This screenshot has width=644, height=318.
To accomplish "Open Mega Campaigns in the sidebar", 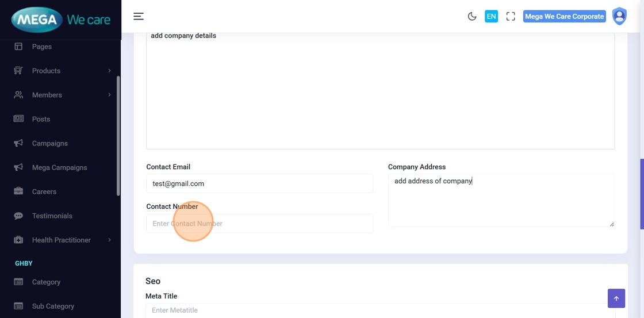I will click(x=59, y=167).
